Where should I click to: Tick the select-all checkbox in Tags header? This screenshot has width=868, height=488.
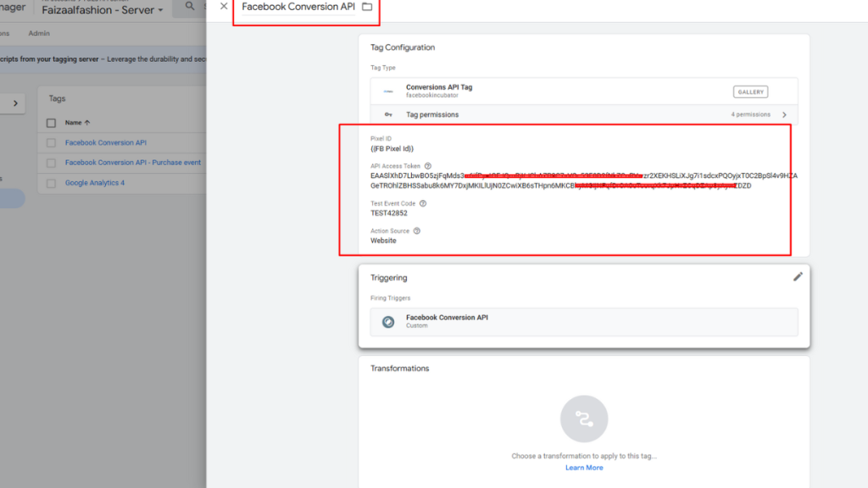(51, 123)
